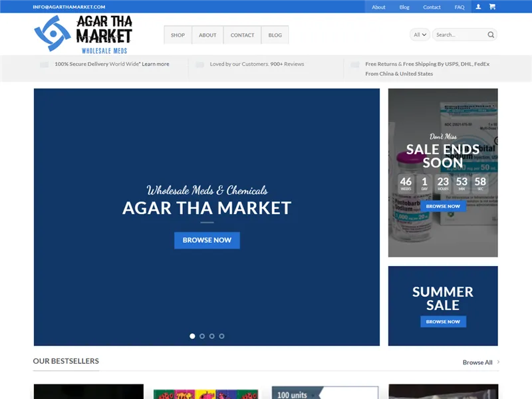Viewport: 532px width, 399px height.
Task: View the shopping cart icon
Action: click(x=492, y=6)
